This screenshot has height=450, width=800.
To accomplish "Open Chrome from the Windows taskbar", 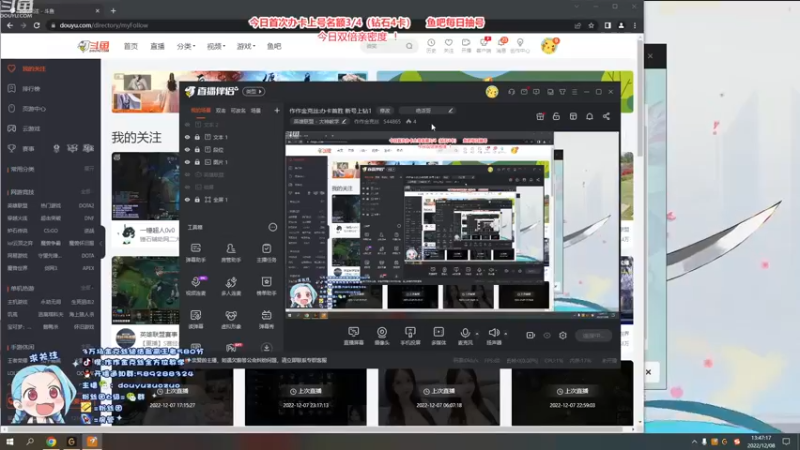I will [x=51, y=442].
